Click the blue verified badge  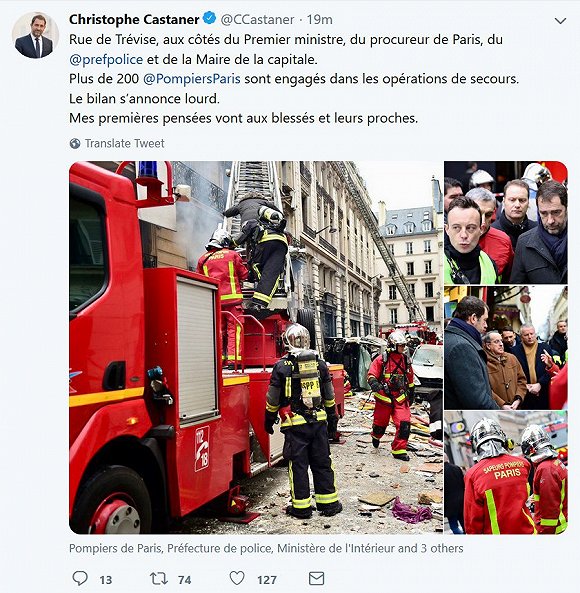[x=209, y=18]
